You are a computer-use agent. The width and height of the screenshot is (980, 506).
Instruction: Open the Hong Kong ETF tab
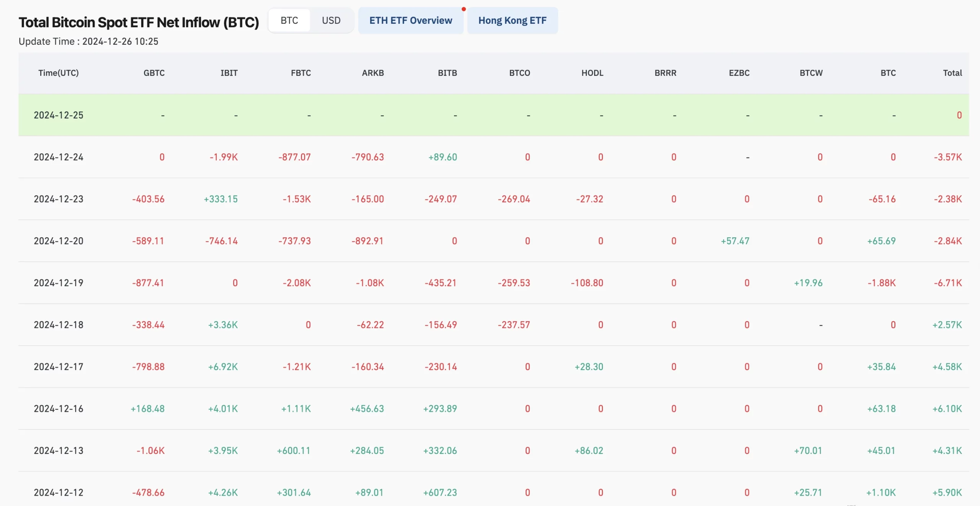[x=512, y=20]
